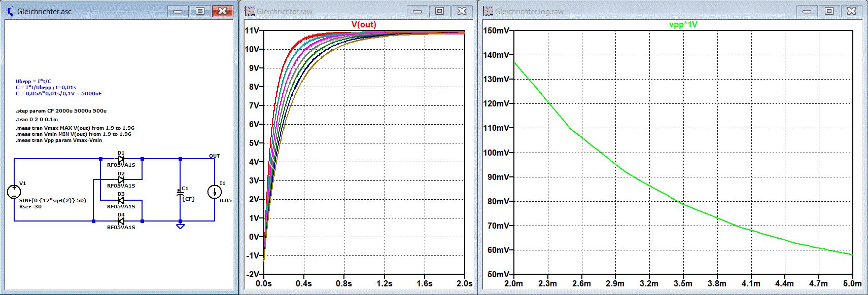Click the {CF} capacitor value text
The width and height of the screenshot is (868, 295).
(189, 199)
